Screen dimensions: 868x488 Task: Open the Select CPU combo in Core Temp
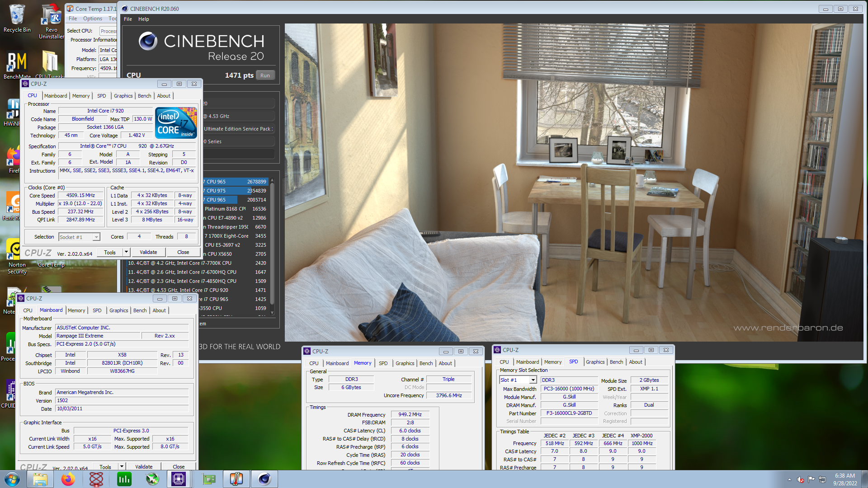tap(108, 31)
